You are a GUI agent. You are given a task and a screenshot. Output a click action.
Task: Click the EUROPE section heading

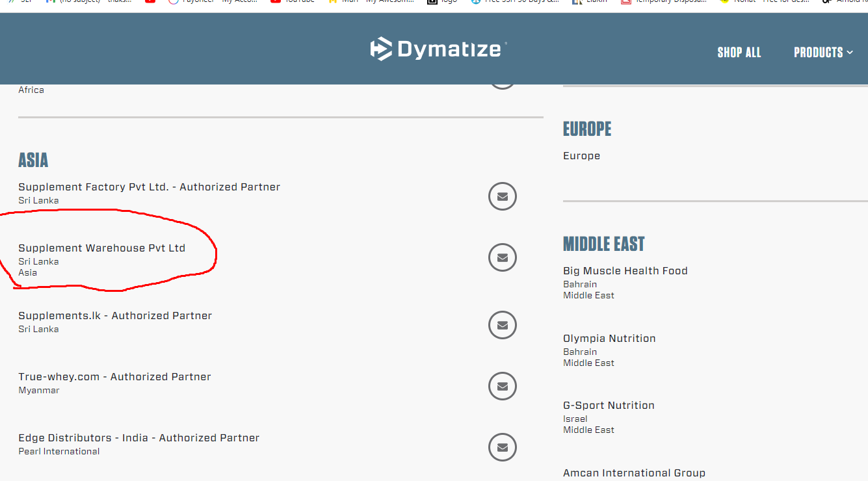(587, 129)
